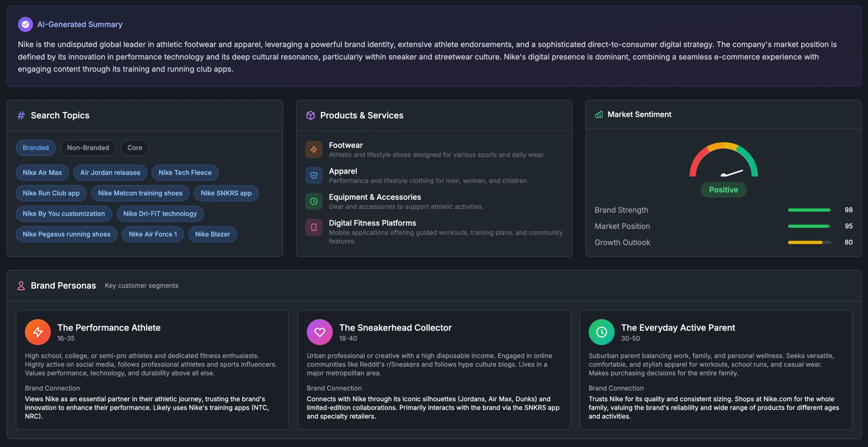868x447 pixels.
Task: Click the Everyday Active Parent persona heading
Action: coord(678,328)
